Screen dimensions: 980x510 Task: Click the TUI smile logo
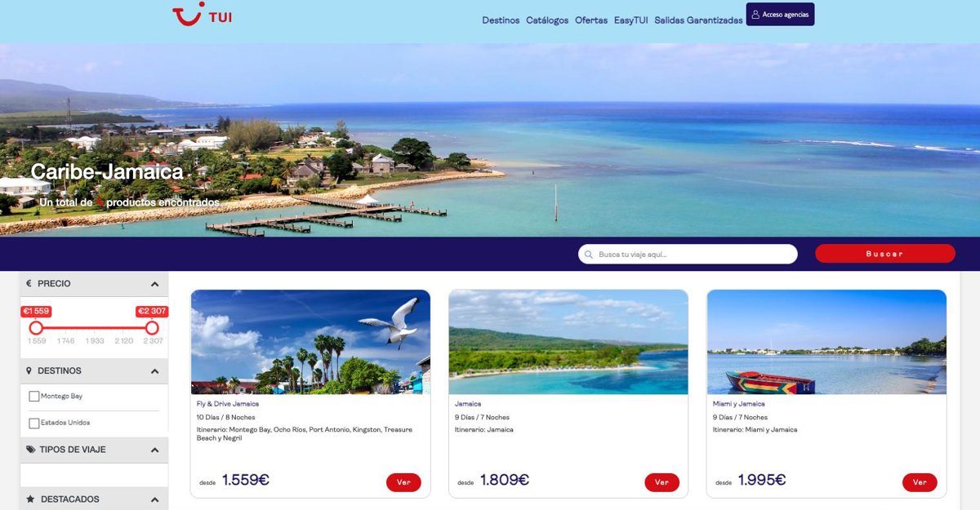point(188,14)
